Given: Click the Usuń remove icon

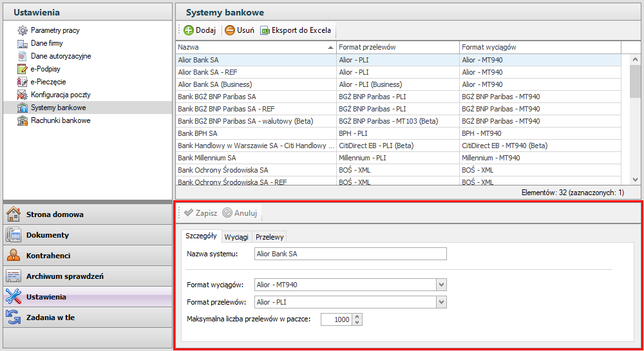Looking at the screenshot, I should point(230,30).
